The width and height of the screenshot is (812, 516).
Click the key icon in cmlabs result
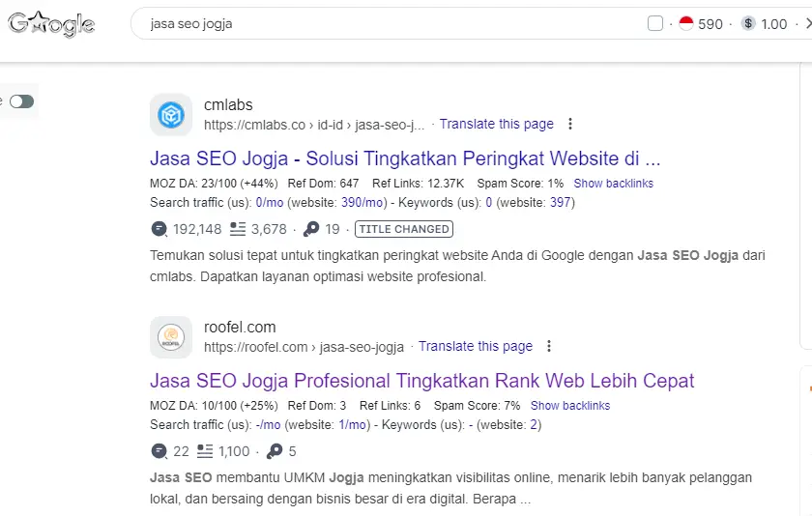[310, 229]
